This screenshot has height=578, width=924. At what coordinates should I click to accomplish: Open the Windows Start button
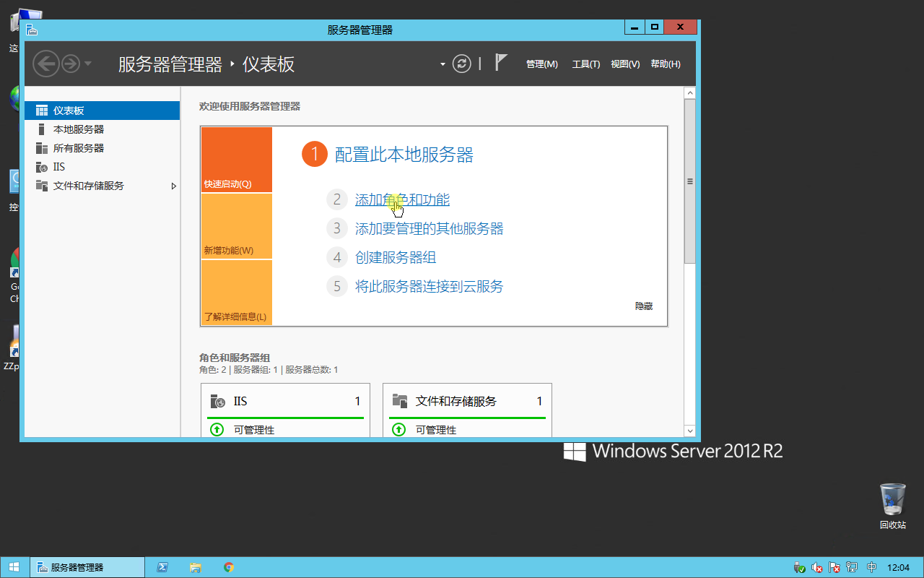(x=14, y=567)
